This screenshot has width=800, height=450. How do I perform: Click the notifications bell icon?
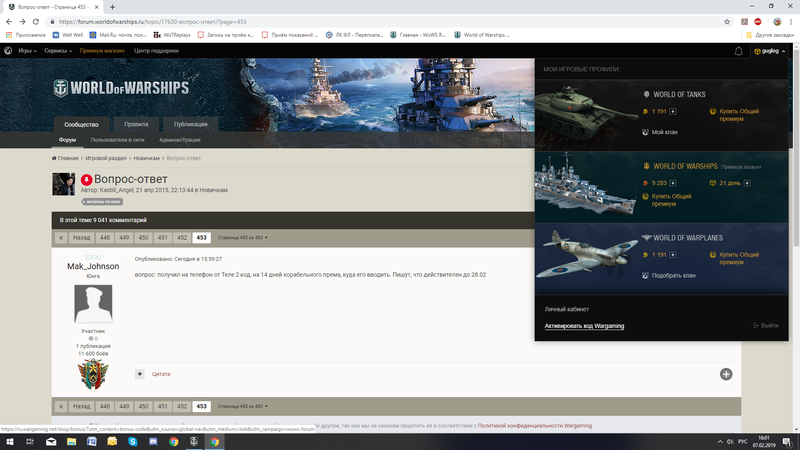pyautogui.click(x=739, y=50)
